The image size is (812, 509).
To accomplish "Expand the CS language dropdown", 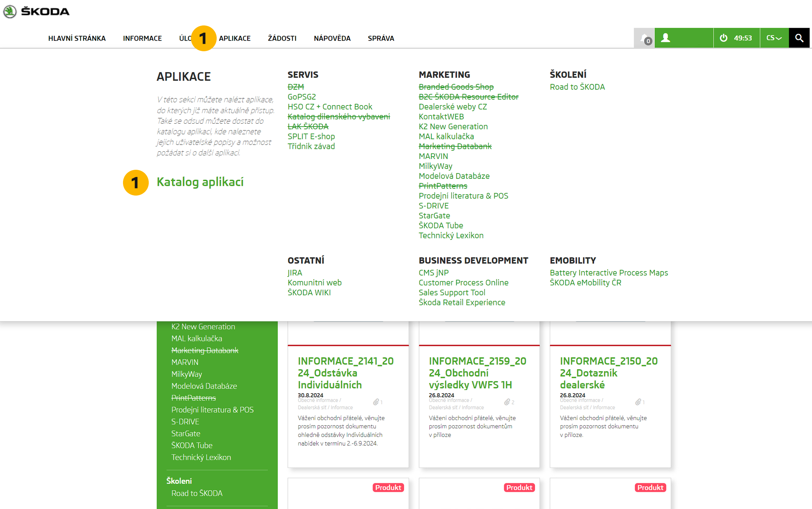I will pyautogui.click(x=774, y=38).
